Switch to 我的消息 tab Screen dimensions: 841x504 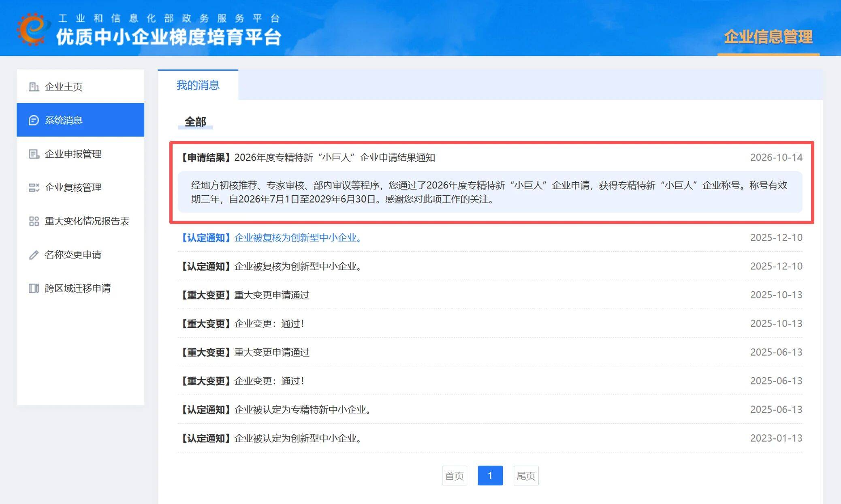point(198,85)
